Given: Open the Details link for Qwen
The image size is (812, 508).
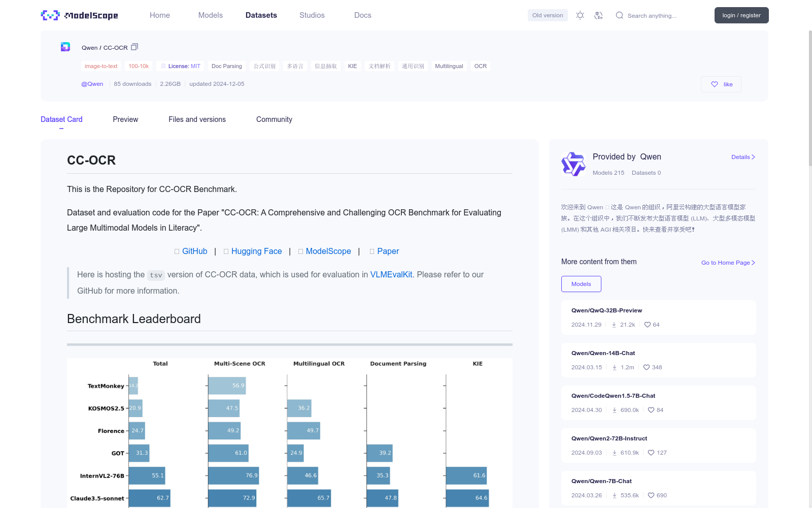Looking at the screenshot, I should pos(743,157).
